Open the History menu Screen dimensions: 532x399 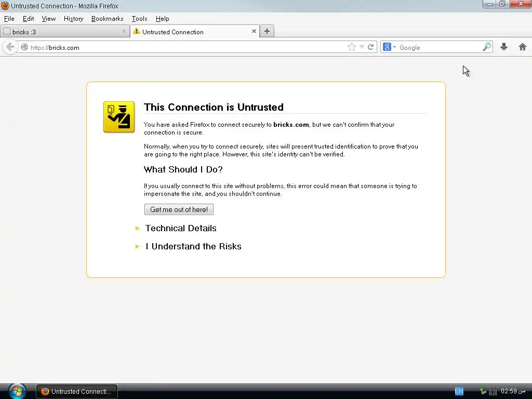click(x=73, y=19)
